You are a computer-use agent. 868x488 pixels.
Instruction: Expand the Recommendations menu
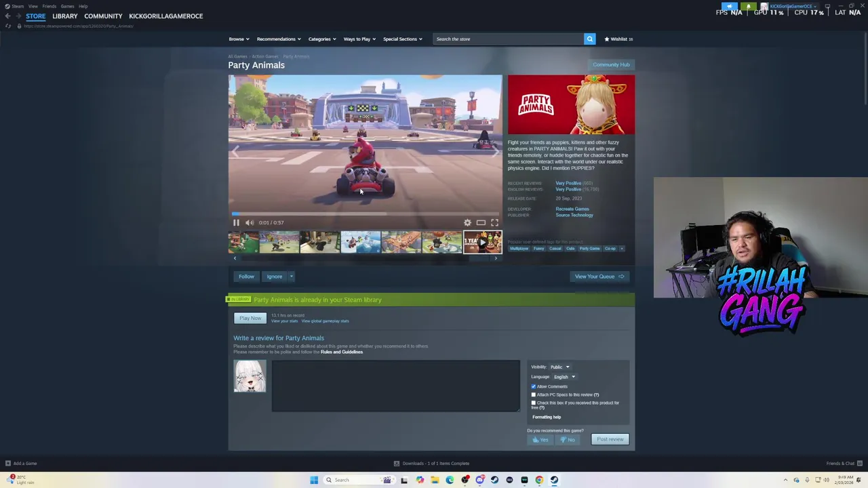tap(279, 39)
